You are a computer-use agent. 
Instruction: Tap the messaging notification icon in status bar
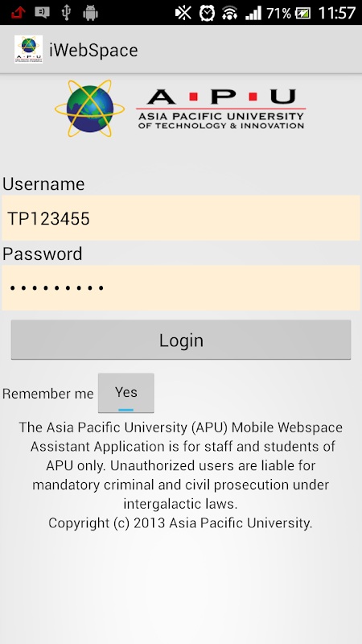(x=43, y=13)
